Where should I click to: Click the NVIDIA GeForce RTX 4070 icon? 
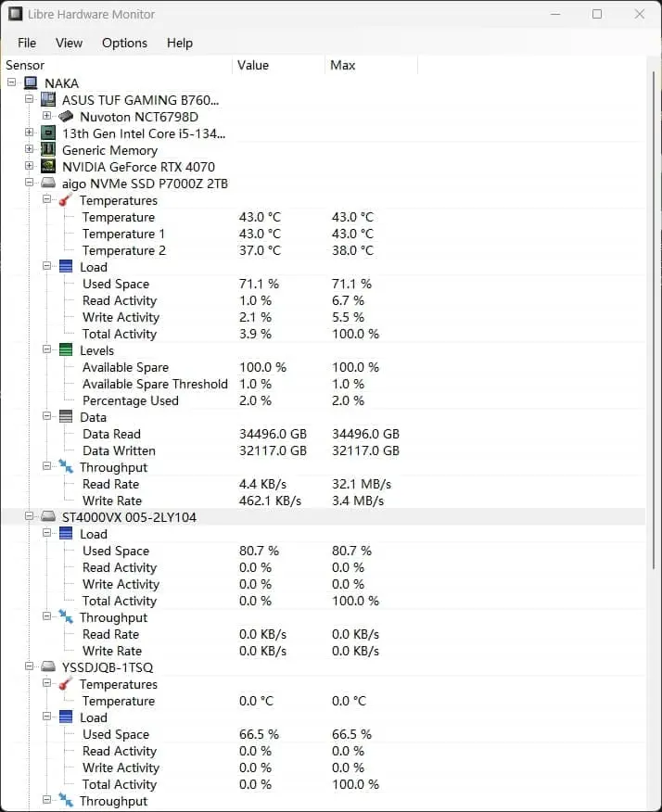(48, 166)
